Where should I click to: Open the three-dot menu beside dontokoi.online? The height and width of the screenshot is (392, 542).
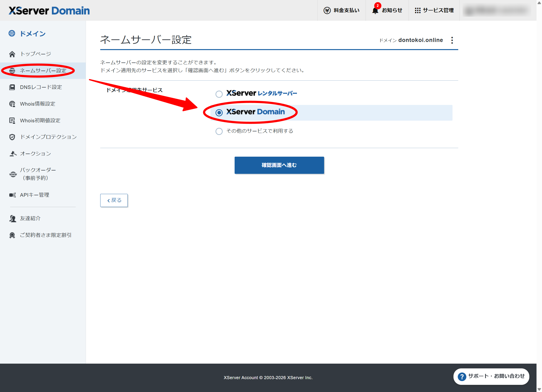tap(452, 40)
